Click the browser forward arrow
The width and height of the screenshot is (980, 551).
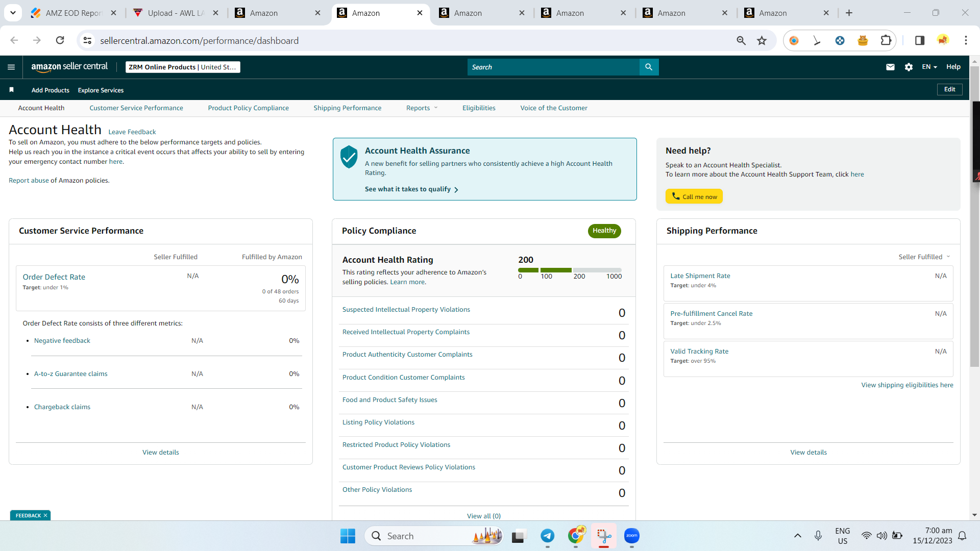(37, 40)
